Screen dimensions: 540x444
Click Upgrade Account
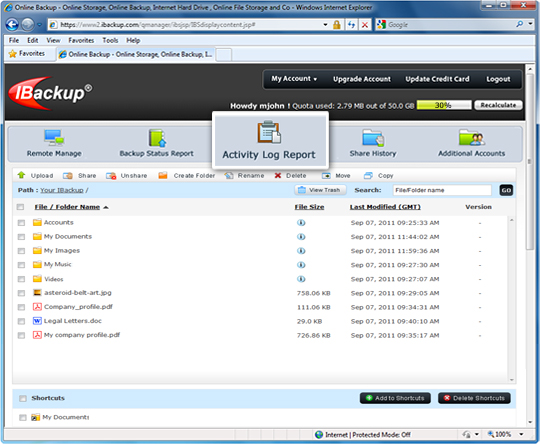pos(362,79)
